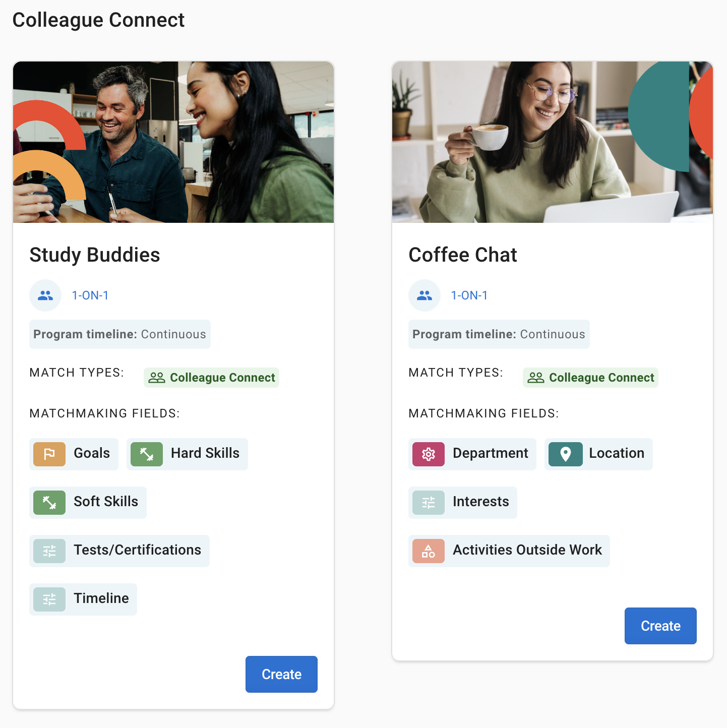
Task: Click the Tests/Certifications sliders icon
Action: [x=49, y=551]
